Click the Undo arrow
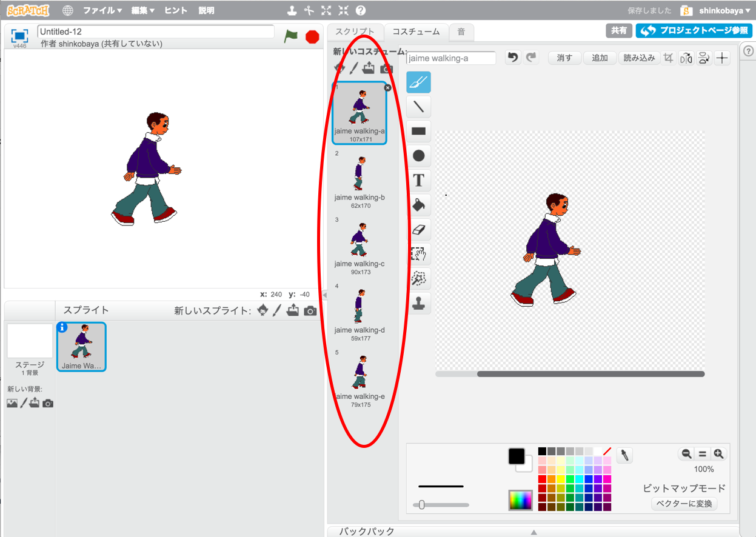The height and width of the screenshot is (537, 756). point(513,58)
